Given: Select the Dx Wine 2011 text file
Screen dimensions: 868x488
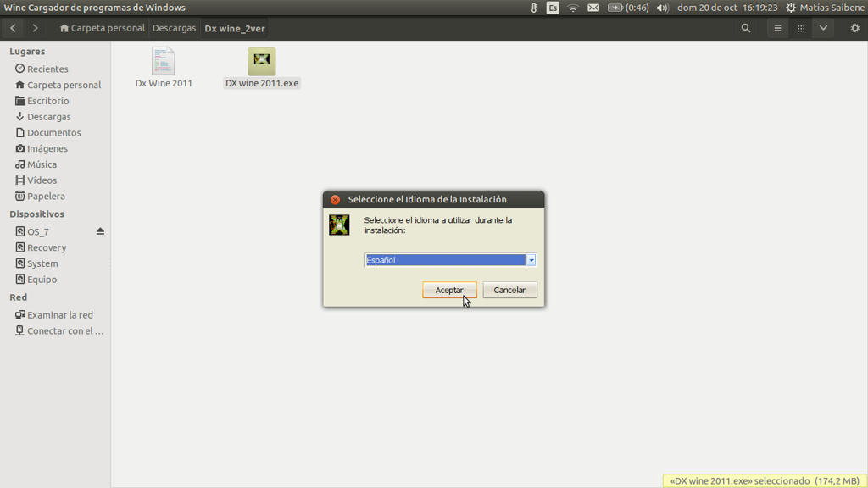Looking at the screenshot, I should [164, 68].
